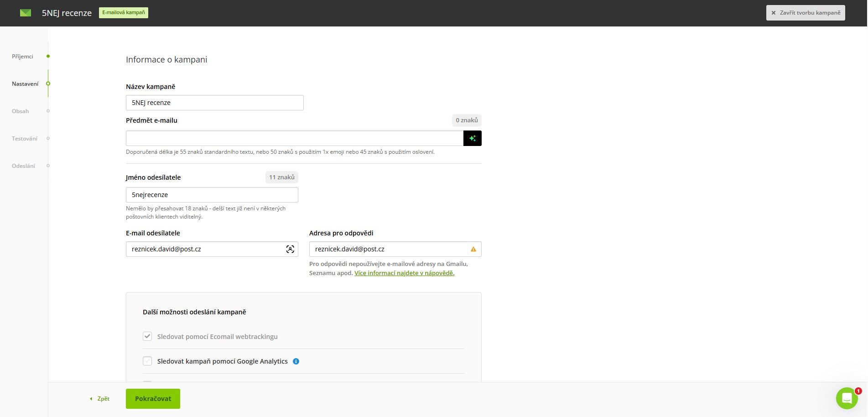868x417 pixels.
Task: Click the 0 znaků counter
Action: 467,120
